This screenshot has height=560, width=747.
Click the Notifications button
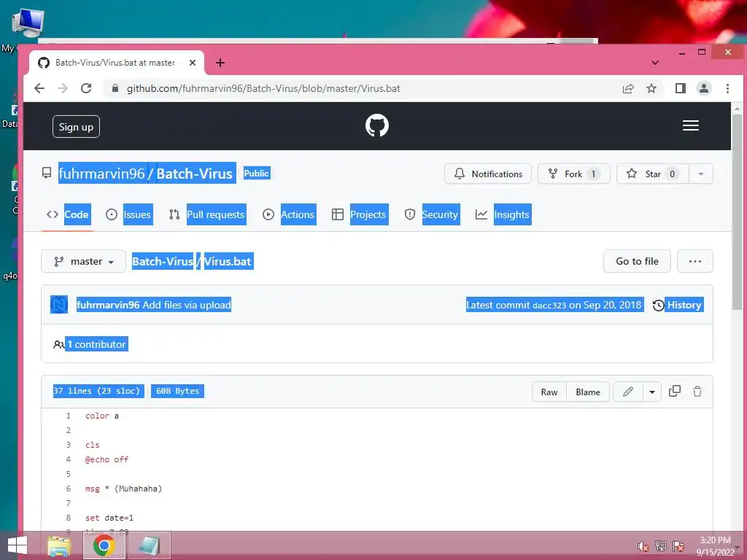(488, 174)
